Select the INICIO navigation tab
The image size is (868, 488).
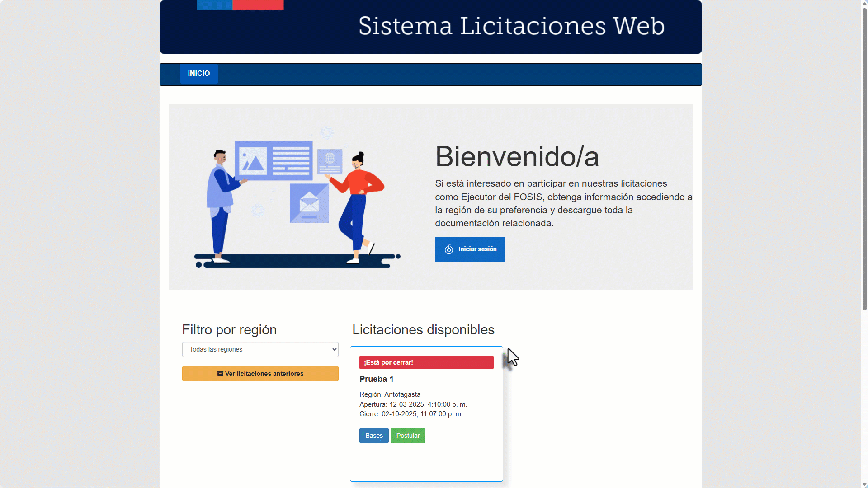tap(198, 74)
